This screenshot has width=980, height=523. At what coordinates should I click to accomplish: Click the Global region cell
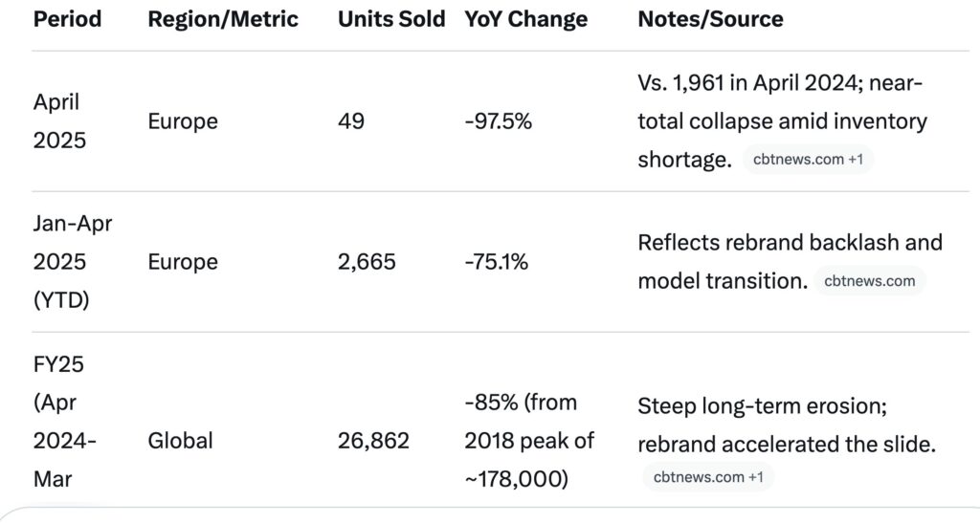point(180,441)
